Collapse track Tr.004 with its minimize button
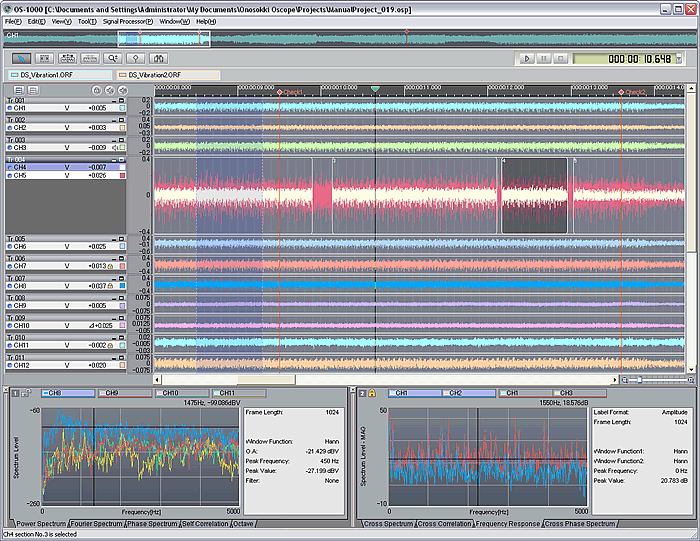The image size is (700, 541). [x=114, y=160]
